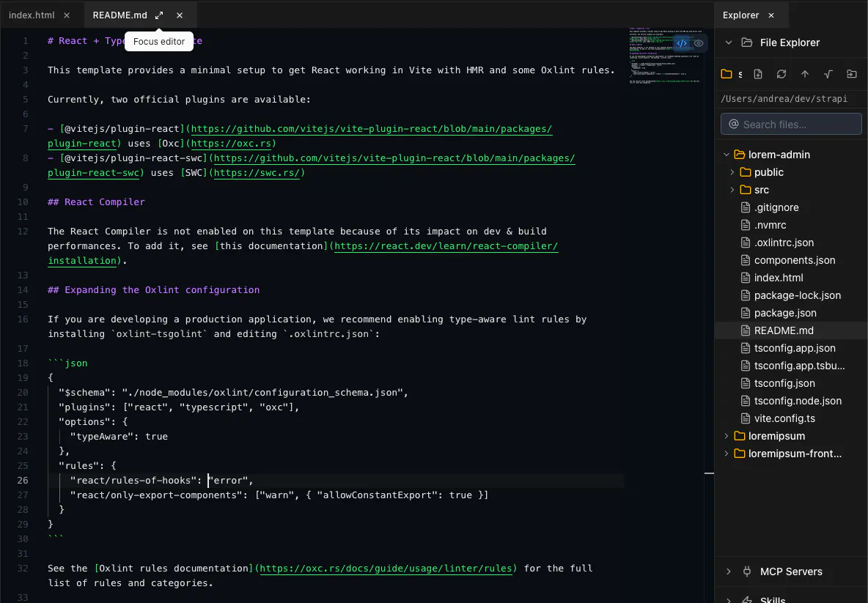
Task: Click the loremipsum folder icon
Action: pyautogui.click(x=740, y=437)
